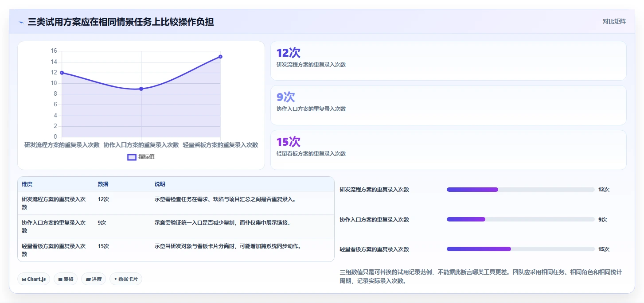Click the 研发流程方案 progress bar
The image size is (644, 303).
(x=521, y=190)
